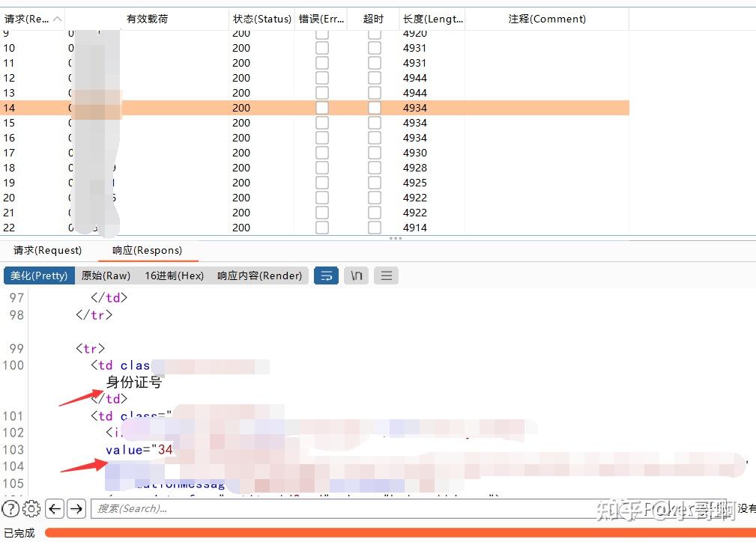Click the dotted pane divider handle
Viewport: 756px width, 542px height.
tap(396, 238)
